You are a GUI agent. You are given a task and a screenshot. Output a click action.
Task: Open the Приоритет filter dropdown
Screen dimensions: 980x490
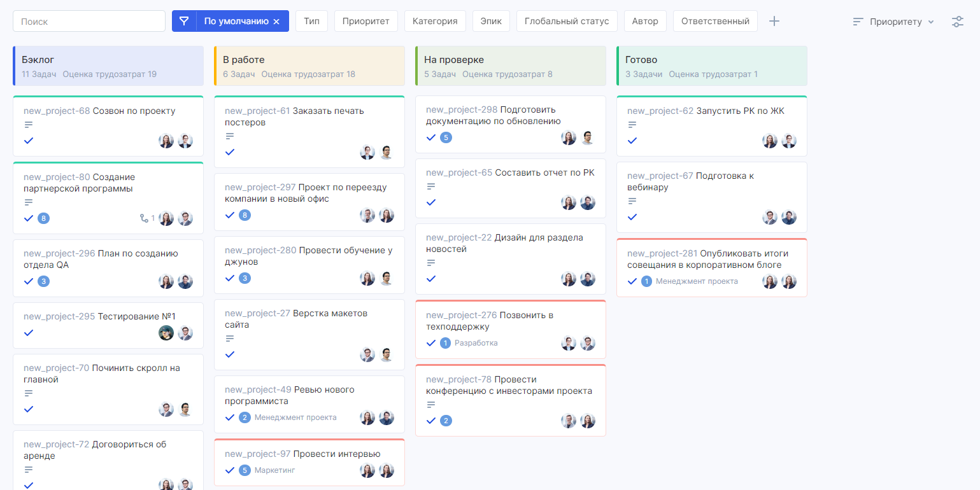click(366, 21)
